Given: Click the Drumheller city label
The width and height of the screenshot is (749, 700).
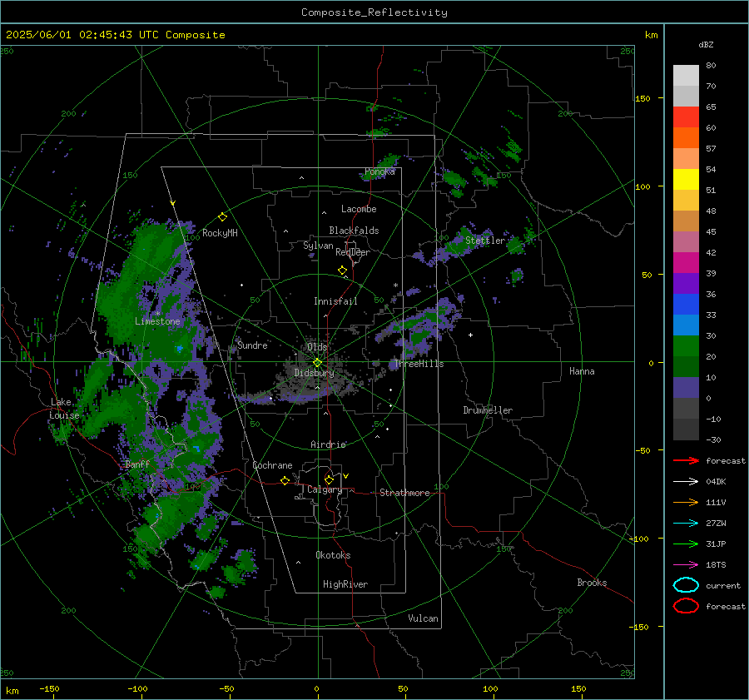Looking at the screenshot, I should click(488, 410).
